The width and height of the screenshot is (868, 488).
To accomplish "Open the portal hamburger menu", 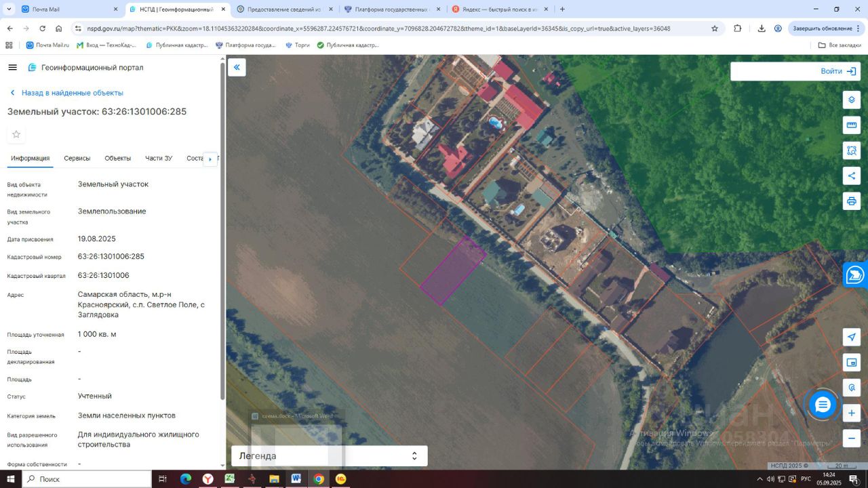I will [12, 68].
